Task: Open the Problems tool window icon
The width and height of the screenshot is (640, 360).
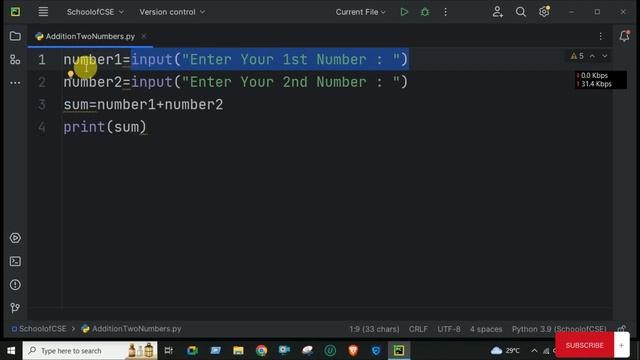Action: click(x=15, y=284)
